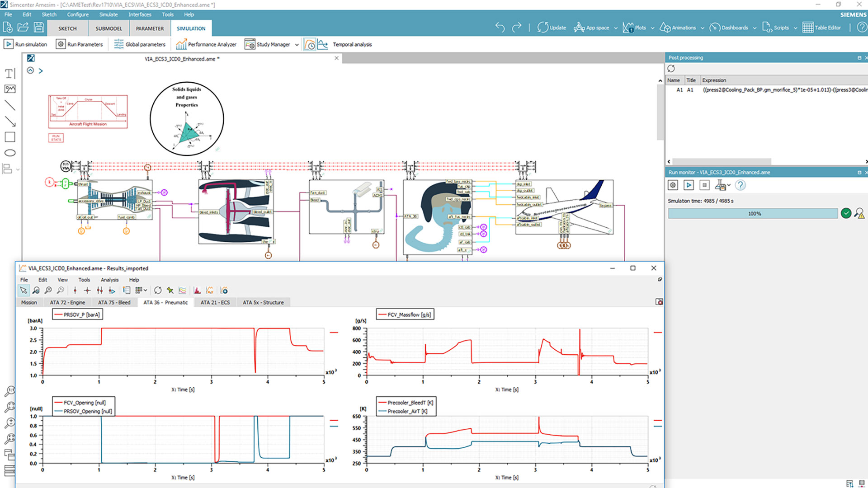Image resolution: width=868 pixels, height=488 pixels.
Task: Open Performance Analyzer
Action: (x=206, y=44)
